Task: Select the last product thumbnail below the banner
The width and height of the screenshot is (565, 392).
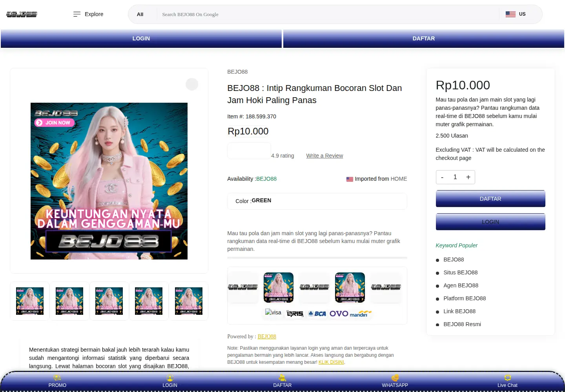Action: click(x=189, y=301)
